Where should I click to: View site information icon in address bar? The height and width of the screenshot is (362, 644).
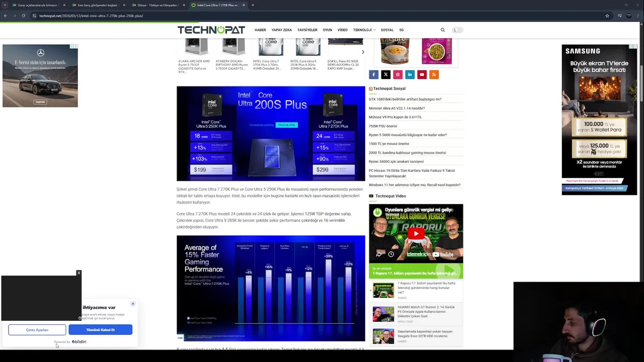(34, 16)
